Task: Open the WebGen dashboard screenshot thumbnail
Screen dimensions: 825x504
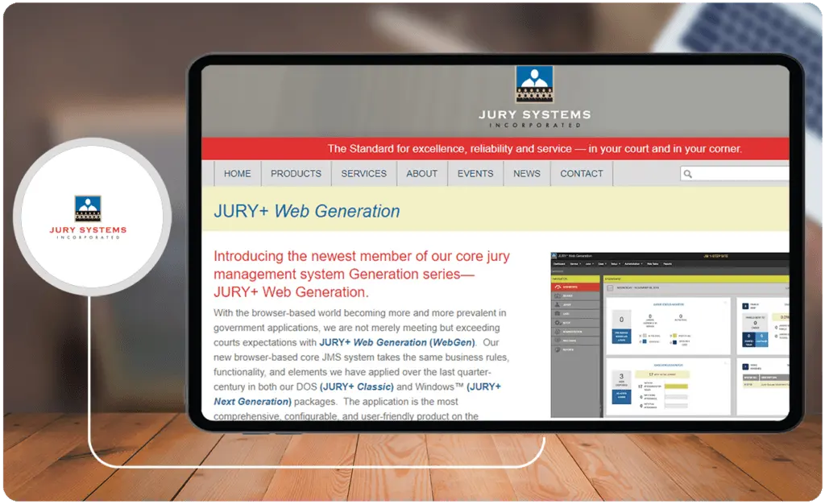Action: 670,335
